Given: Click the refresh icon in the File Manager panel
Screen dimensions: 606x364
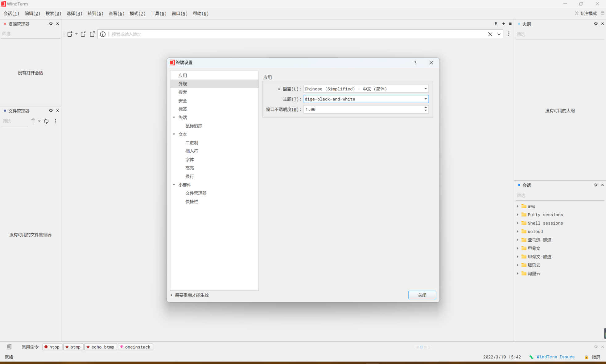Looking at the screenshot, I should click(x=46, y=121).
